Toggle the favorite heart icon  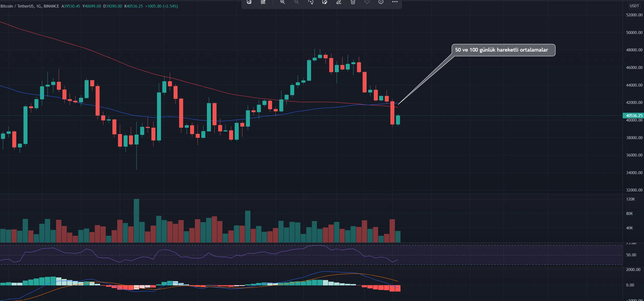pos(367,2)
